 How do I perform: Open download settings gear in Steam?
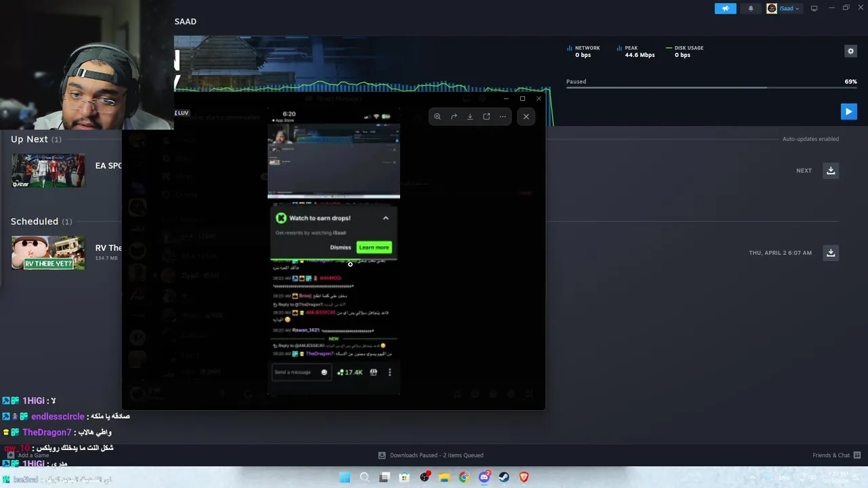[850, 51]
